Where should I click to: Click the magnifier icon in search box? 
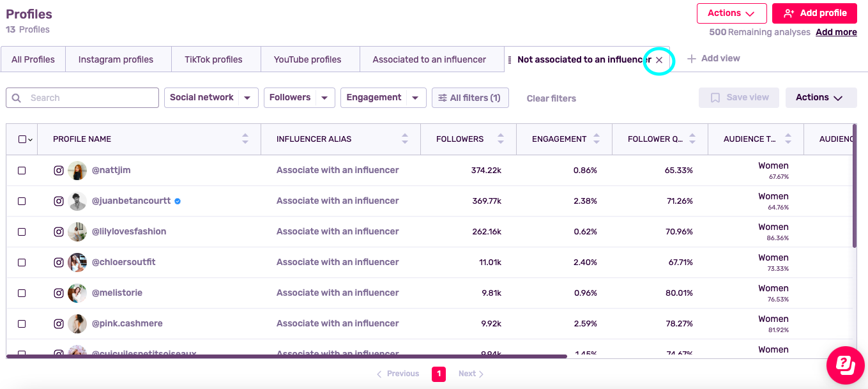[x=17, y=98]
